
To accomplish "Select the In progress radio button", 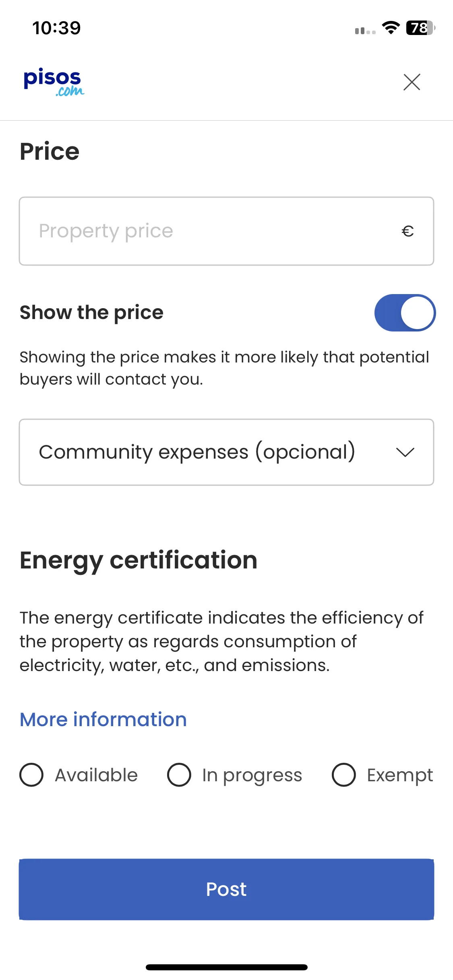I will point(179,775).
